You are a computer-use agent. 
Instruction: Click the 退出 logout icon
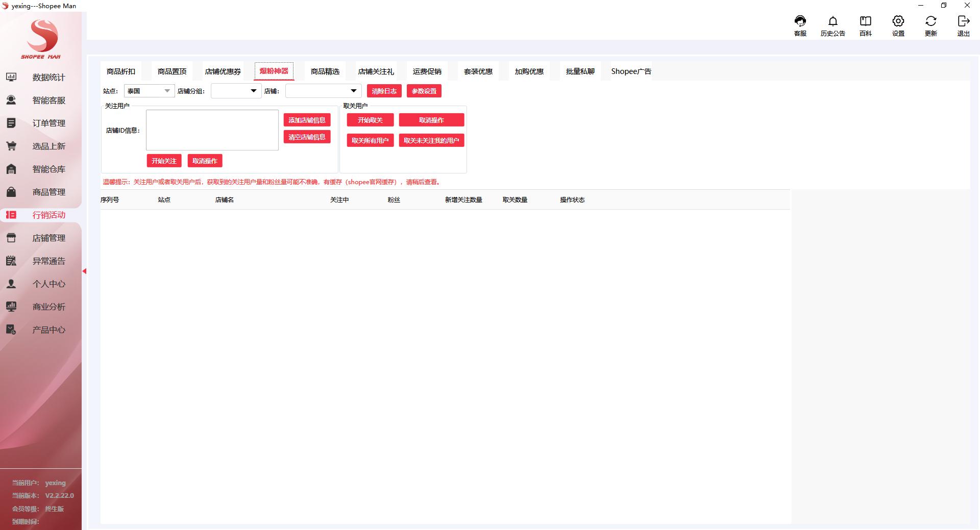click(963, 21)
